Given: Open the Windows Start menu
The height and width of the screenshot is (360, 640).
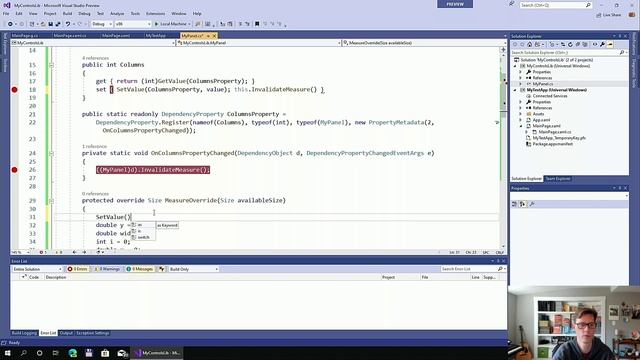Looking at the screenshot, I should click(7, 353).
